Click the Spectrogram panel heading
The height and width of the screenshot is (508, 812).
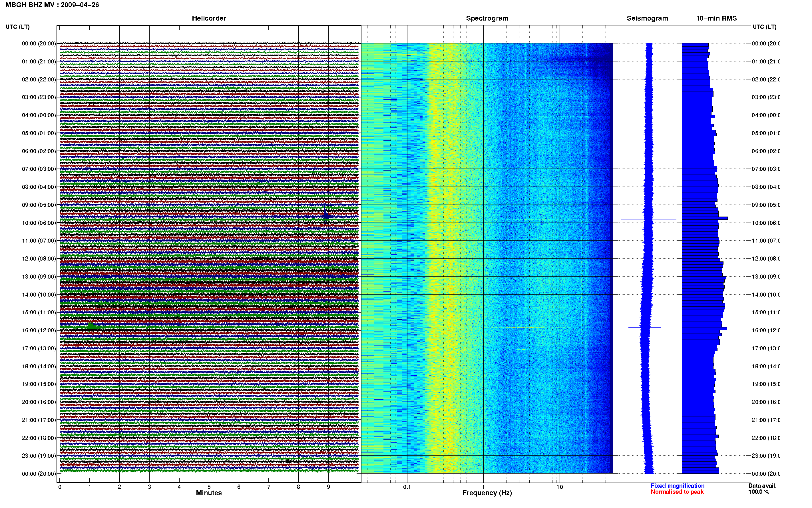[x=487, y=18]
